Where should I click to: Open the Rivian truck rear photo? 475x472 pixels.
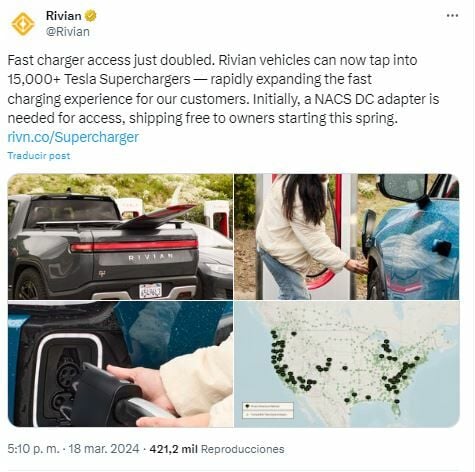click(x=120, y=236)
